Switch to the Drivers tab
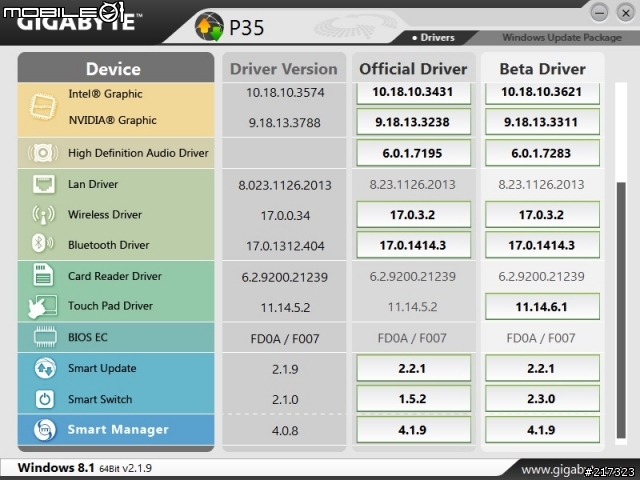The width and height of the screenshot is (640, 480). point(433,38)
